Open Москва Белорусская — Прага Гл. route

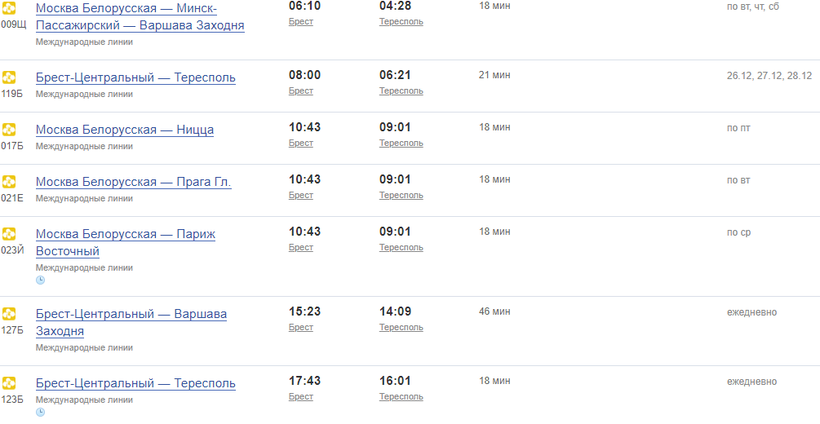tap(133, 182)
